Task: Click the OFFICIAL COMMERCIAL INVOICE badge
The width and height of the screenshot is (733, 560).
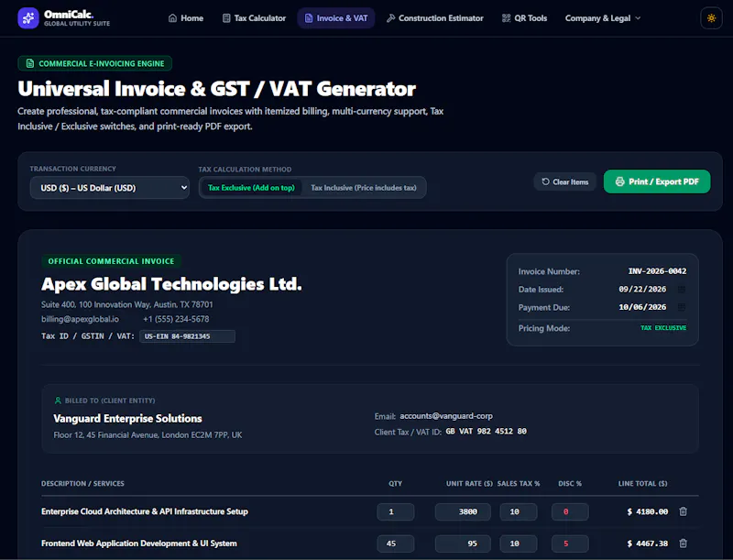Action: pos(111,261)
